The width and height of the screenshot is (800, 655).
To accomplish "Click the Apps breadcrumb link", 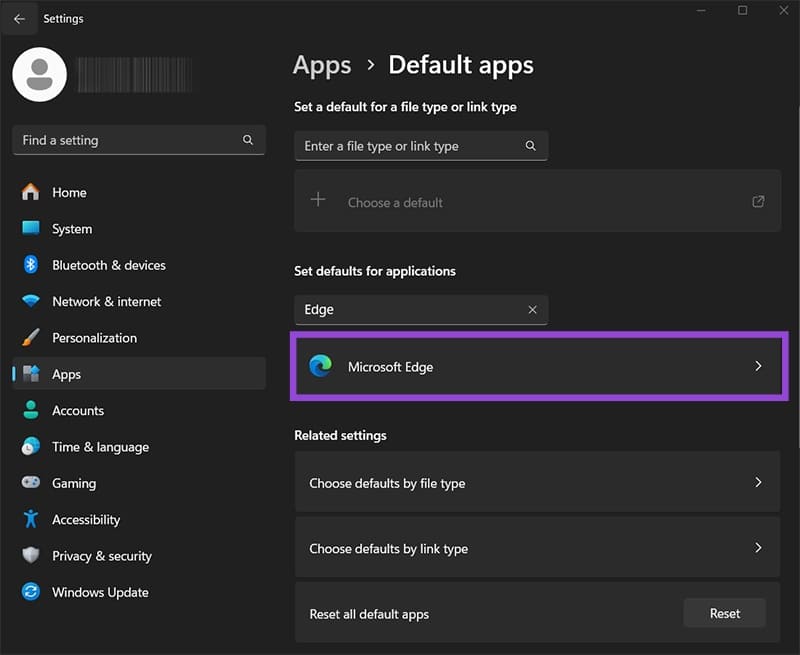I will (322, 65).
